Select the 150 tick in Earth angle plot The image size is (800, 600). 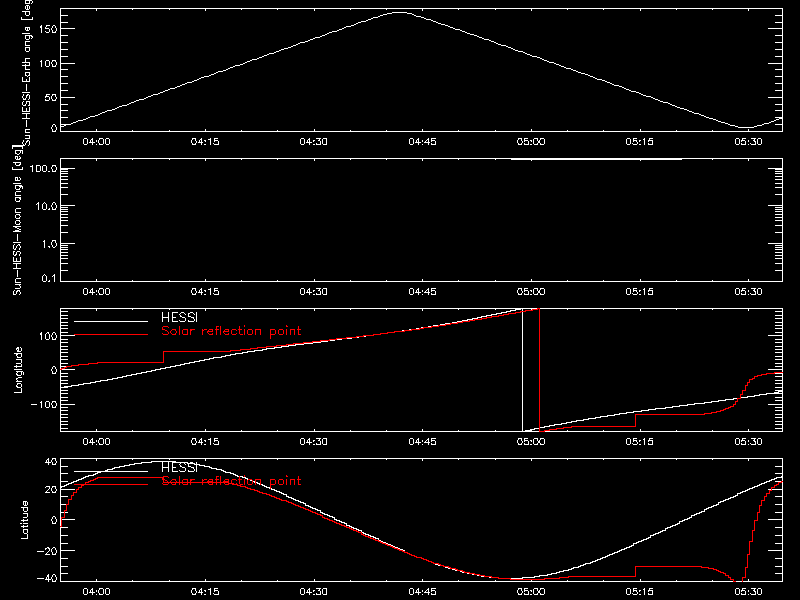click(48, 29)
